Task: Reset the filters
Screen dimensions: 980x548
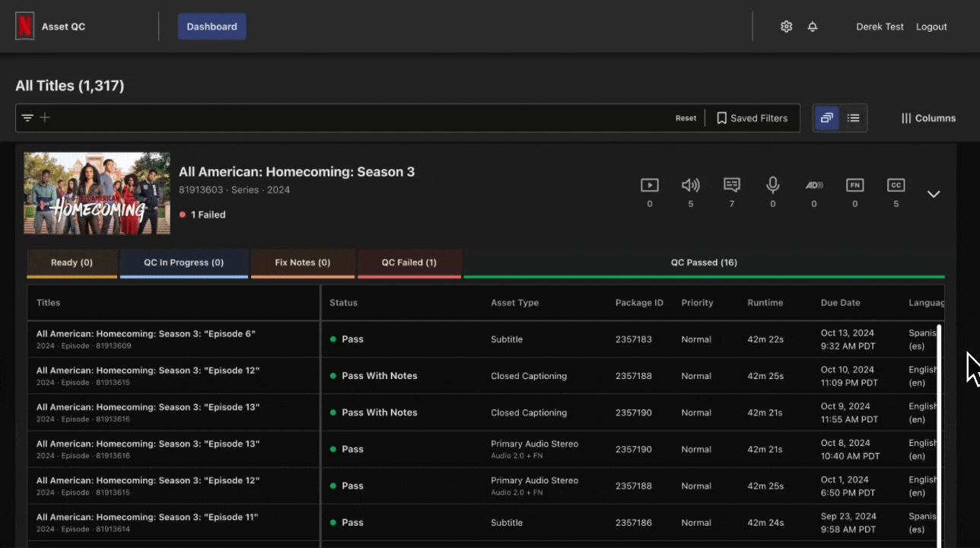Action: 686,118
